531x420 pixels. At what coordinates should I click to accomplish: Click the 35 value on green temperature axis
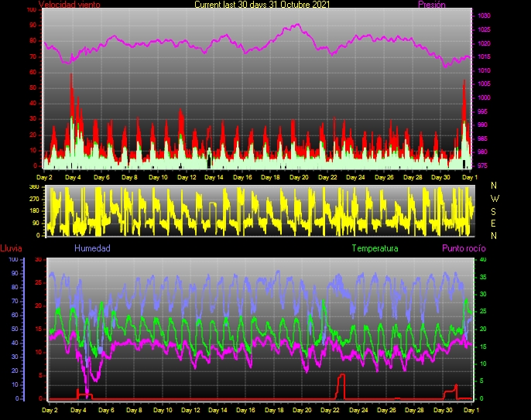483,277
